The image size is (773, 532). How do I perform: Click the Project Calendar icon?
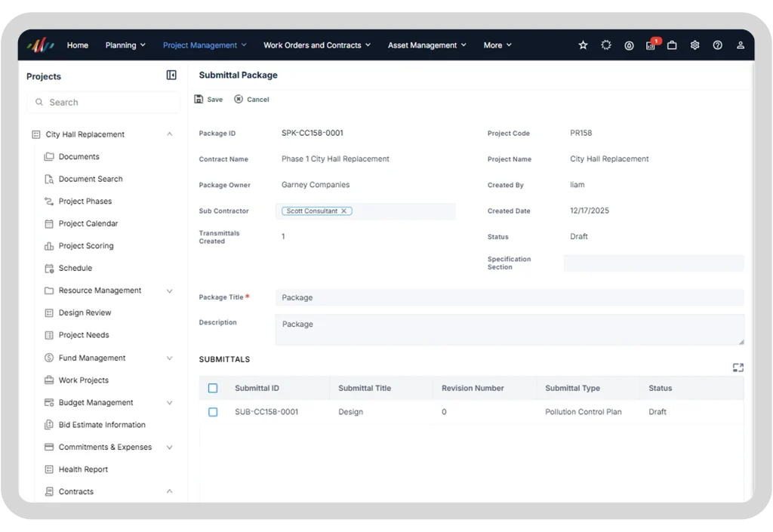[x=49, y=223]
